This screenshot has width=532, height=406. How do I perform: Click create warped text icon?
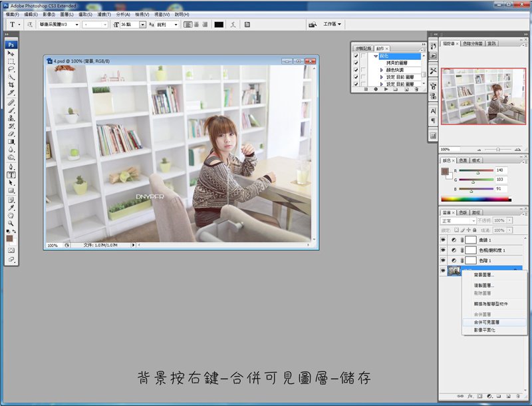pyautogui.click(x=233, y=25)
